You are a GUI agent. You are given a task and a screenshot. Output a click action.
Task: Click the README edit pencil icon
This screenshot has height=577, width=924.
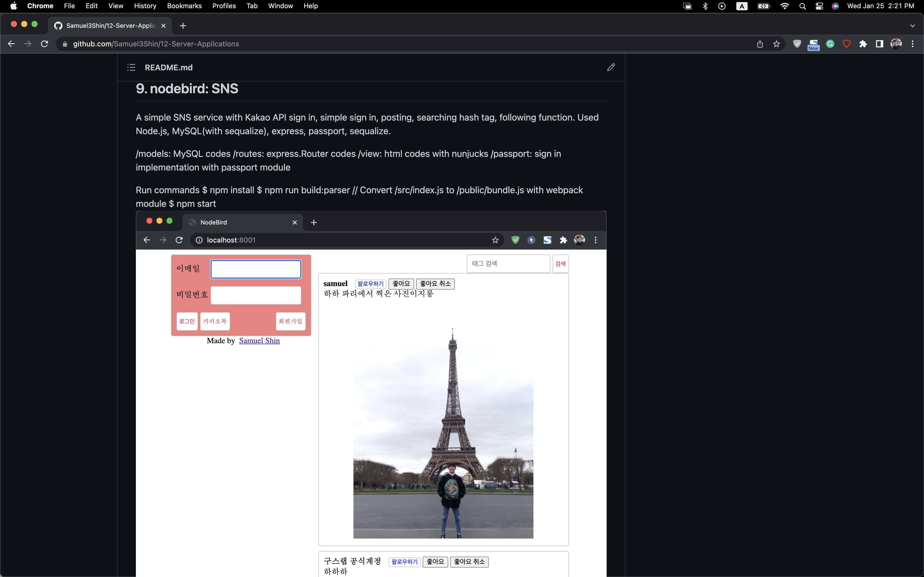[x=611, y=67]
